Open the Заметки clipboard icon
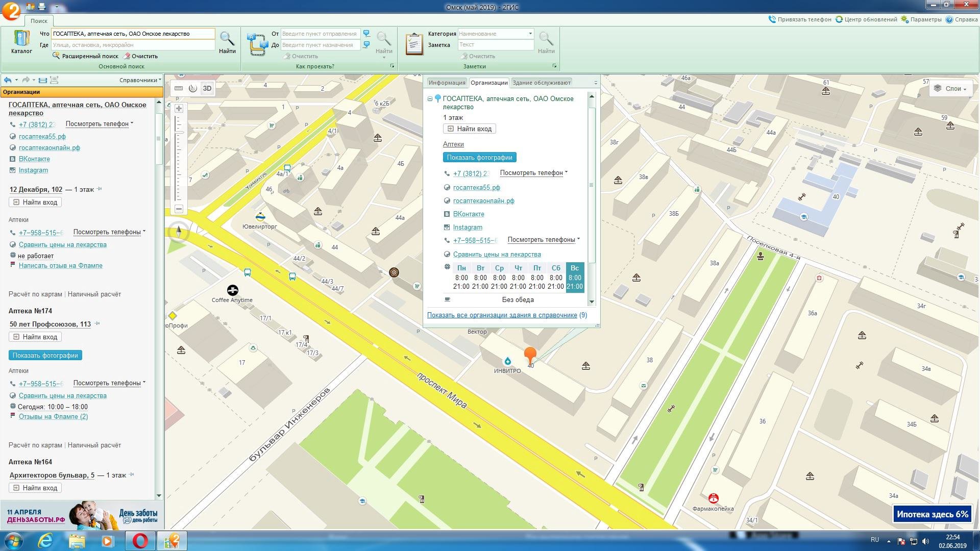 (414, 44)
